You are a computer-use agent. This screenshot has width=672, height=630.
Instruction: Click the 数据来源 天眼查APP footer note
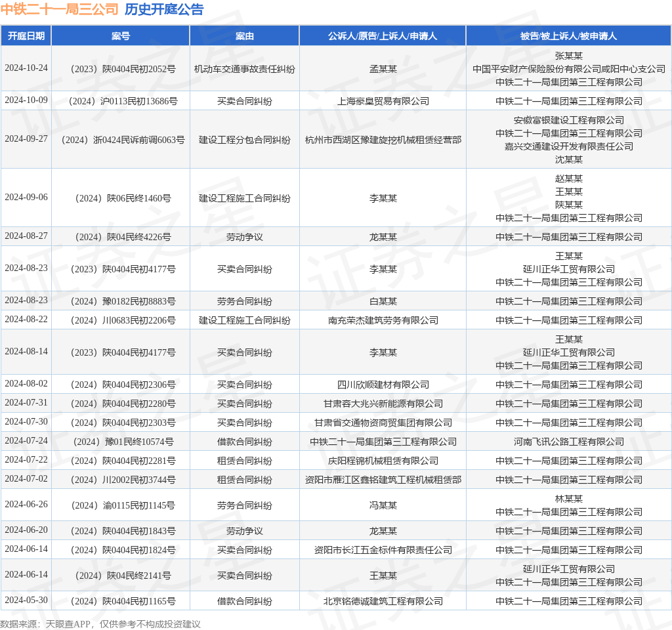tap(100, 623)
